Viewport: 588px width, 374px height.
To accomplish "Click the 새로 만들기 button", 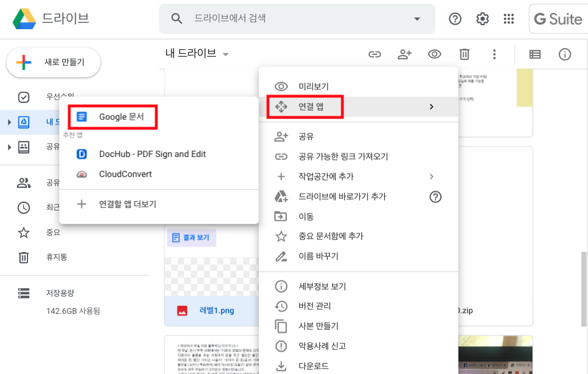I will coord(53,62).
